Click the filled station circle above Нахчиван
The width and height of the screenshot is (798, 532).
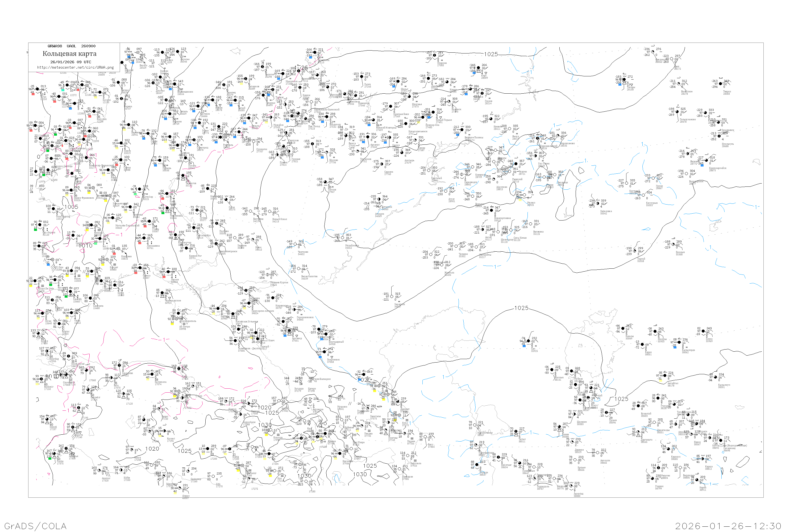(339, 454)
